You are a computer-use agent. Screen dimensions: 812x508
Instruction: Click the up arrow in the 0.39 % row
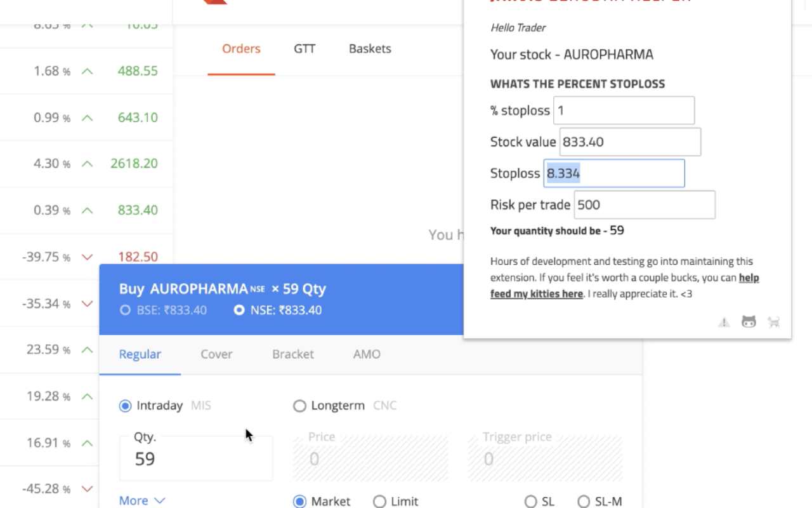pyautogui.click(x=88, y=210)
